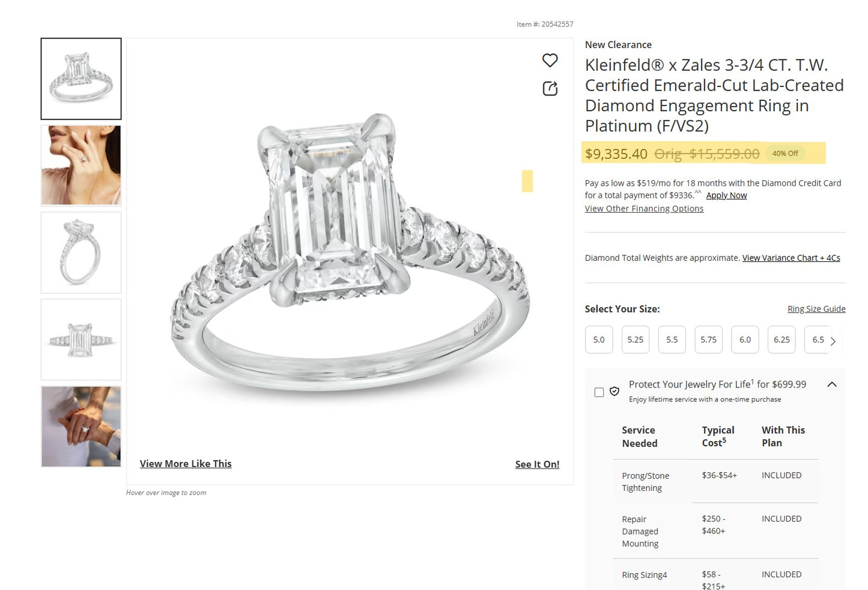The width and height of the screenshot is (868, 590).
Task: Enable the Protect Your Jewelry checkbox
Action: point(599,392)
